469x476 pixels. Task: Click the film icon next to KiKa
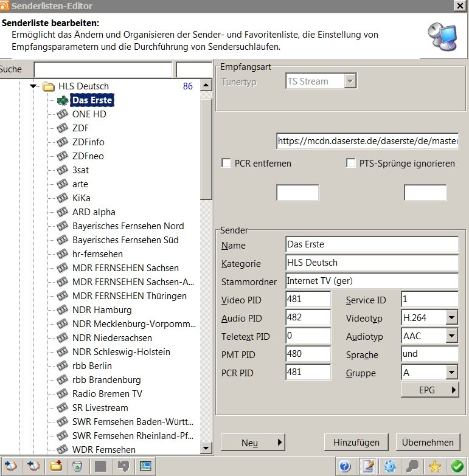click(x=62, y=198)
